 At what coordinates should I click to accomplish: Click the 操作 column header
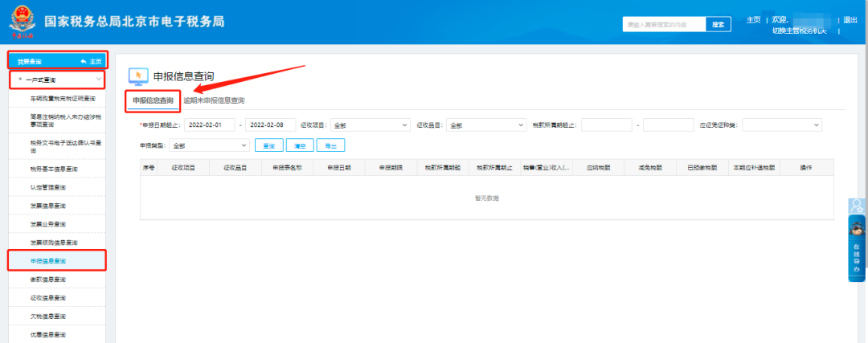tap(807, 168)
